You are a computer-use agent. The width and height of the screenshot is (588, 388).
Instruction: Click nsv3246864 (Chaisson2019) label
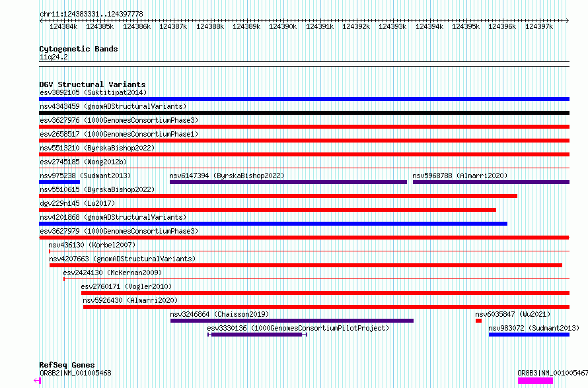[x=220, y=314]
